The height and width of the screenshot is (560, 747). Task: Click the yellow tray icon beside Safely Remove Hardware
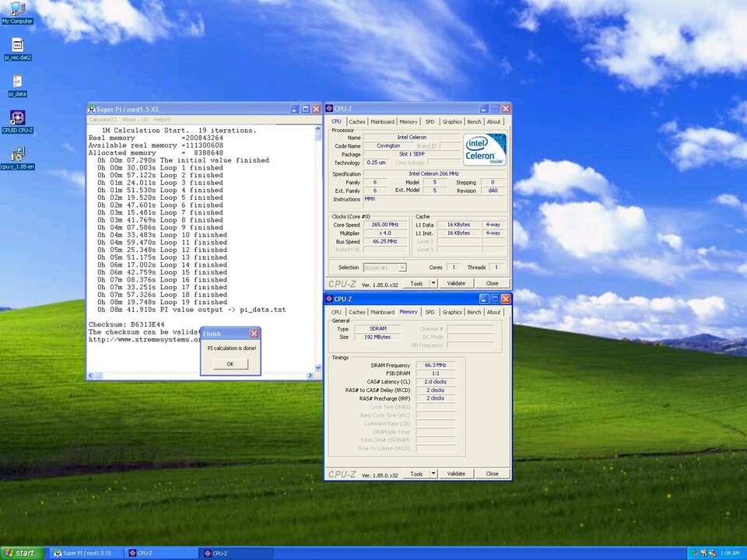tap(704, 553)
